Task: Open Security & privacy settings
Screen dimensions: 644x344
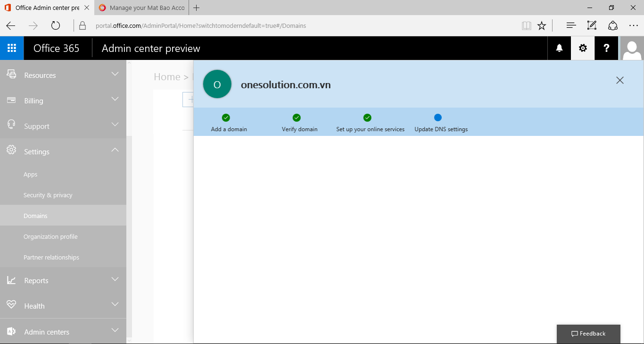Action: pos(48,195)
